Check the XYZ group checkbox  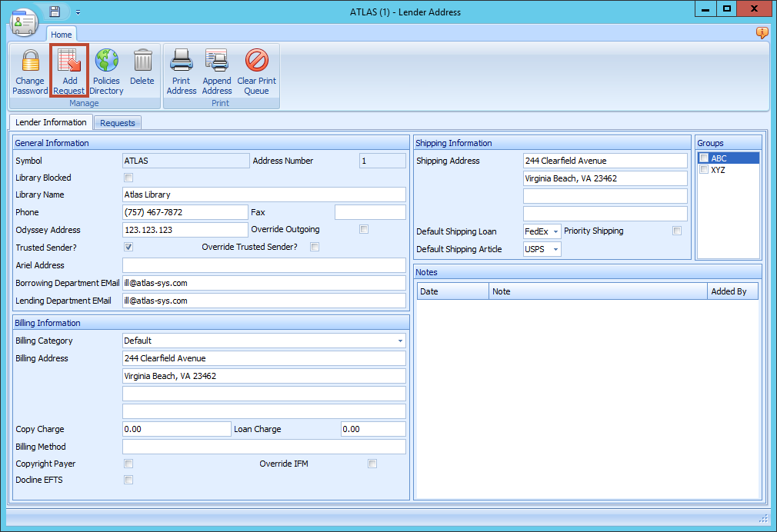(x=704, y=170)
